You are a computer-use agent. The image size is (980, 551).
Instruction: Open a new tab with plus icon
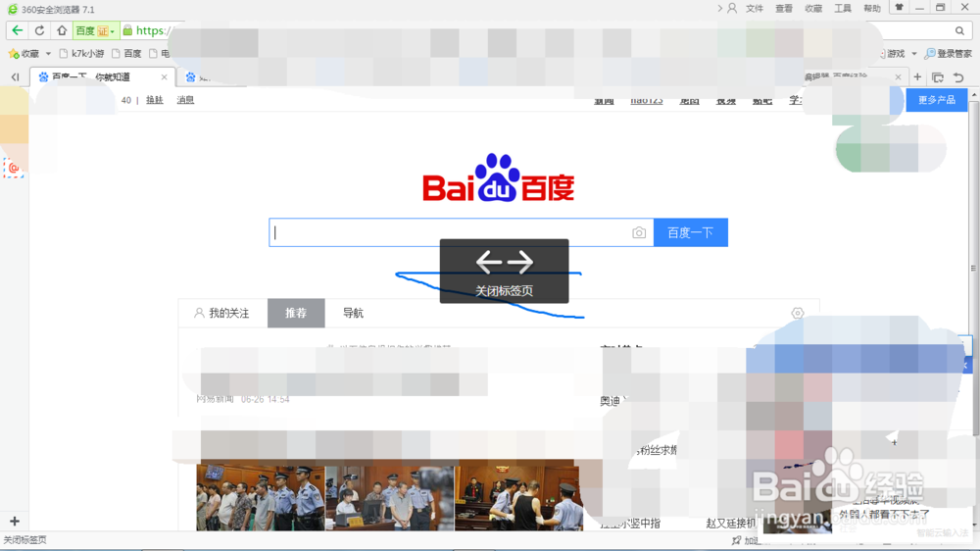[917, 76]
